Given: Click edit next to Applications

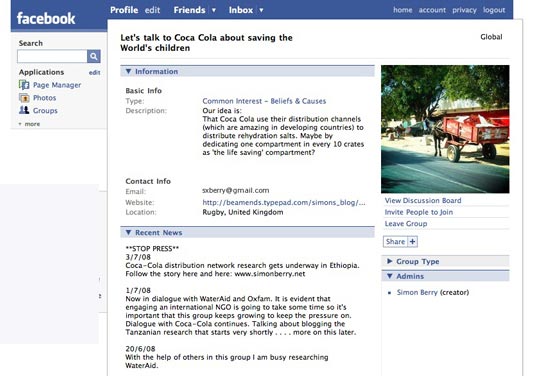Looking at the screenshot, I should pyautogui.click(x=95, y=73).
